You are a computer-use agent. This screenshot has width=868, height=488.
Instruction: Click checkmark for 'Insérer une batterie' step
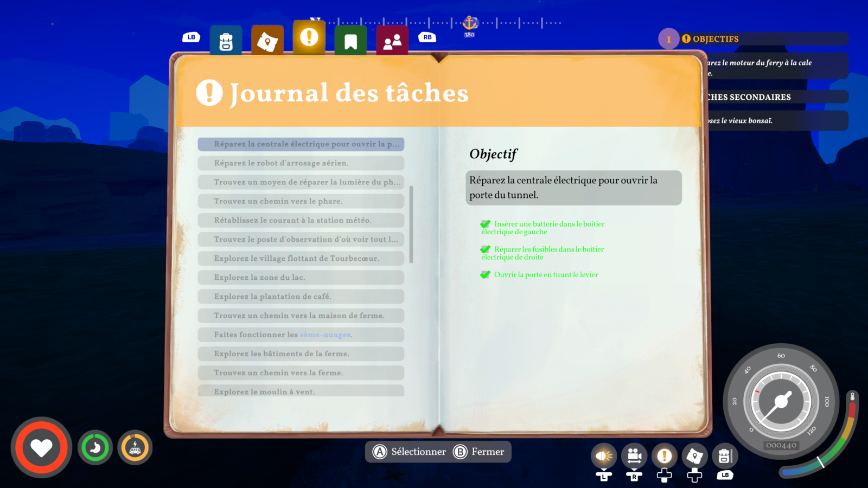pos(485,224)
